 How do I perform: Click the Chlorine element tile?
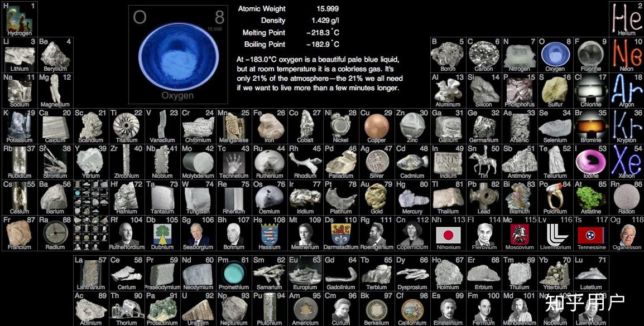tap(590, 91)
